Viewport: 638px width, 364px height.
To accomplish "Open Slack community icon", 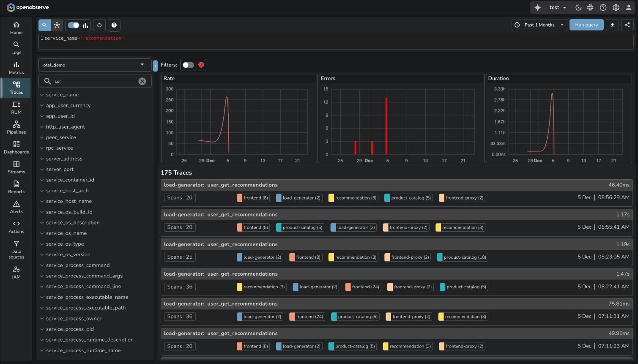I will 590,8.
